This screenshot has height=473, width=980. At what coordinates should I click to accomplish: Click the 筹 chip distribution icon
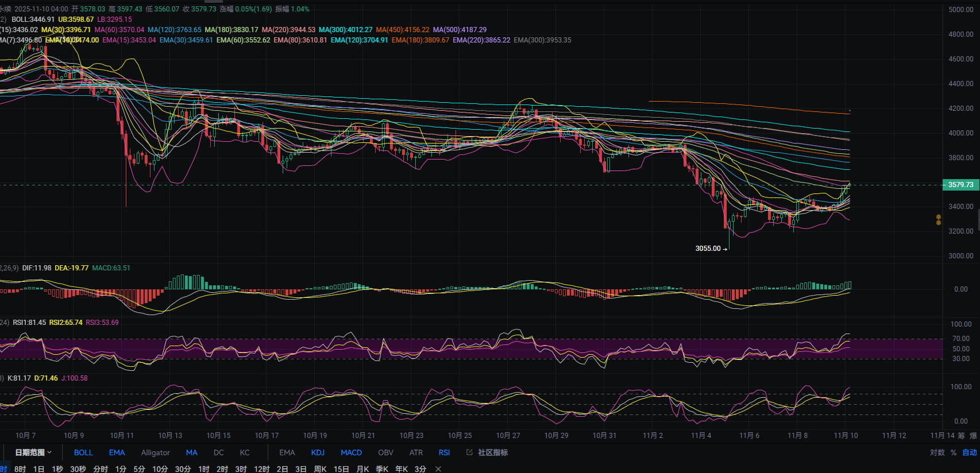pos(961,436)
